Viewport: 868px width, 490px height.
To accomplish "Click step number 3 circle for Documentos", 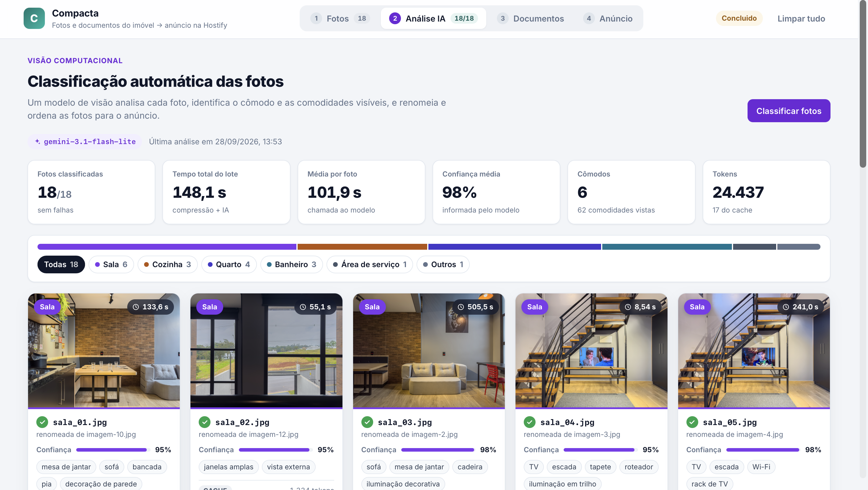I will [503, 19].
